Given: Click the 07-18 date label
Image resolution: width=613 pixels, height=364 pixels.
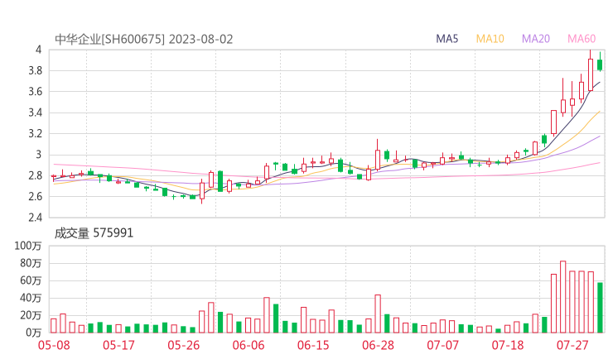Looking at the screenshot, I should [508, 345].
